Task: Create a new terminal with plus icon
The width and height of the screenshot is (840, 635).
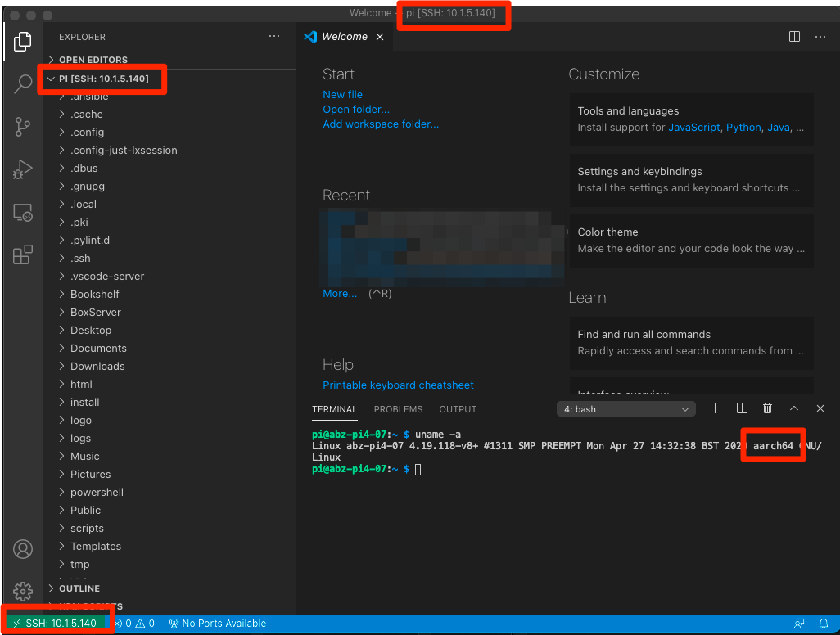Action: (715, 408)
